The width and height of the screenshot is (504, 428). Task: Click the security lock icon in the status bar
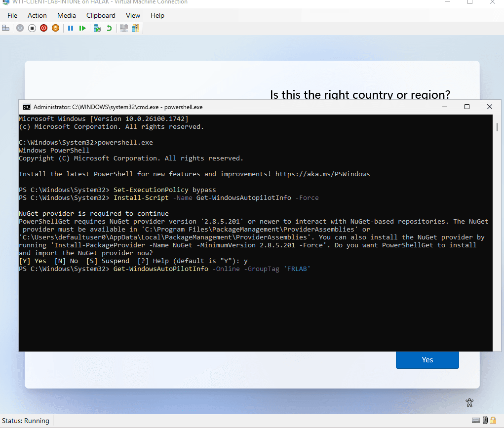click(493, 420)
